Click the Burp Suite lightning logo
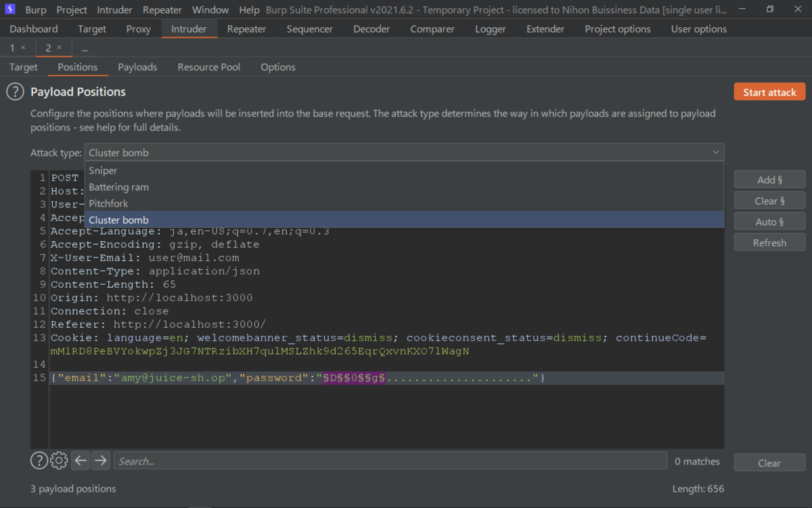 (x=10, y=9)
